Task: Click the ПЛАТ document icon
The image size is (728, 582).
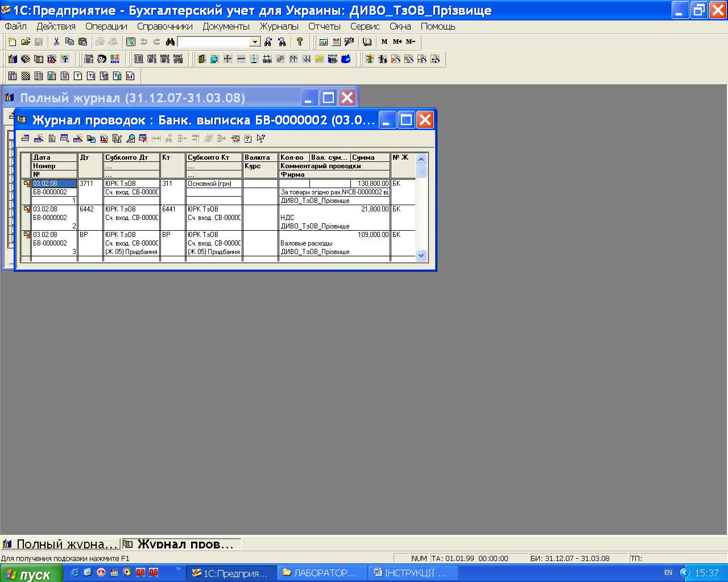Action: (178, 59)
